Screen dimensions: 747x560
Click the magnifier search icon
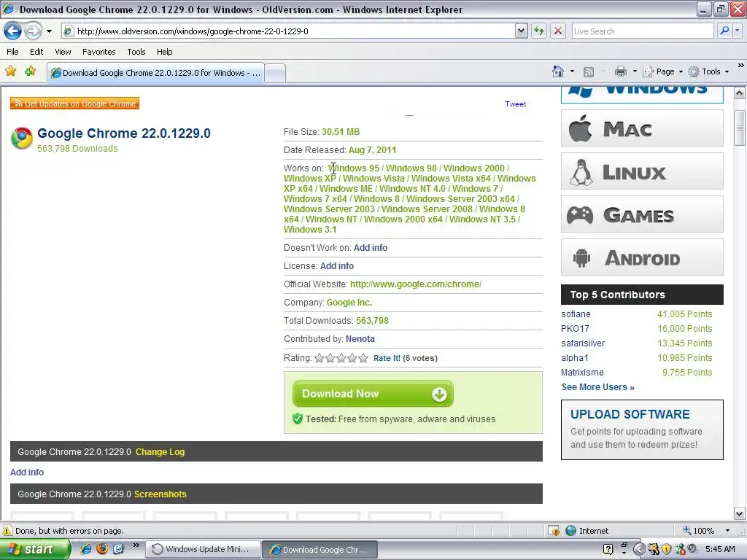(x=724, y=31)
